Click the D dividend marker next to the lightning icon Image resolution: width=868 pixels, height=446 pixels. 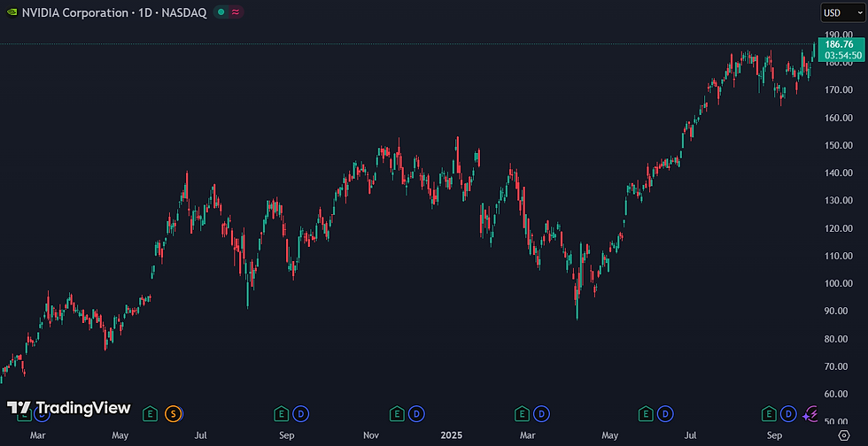click(788, 412)
